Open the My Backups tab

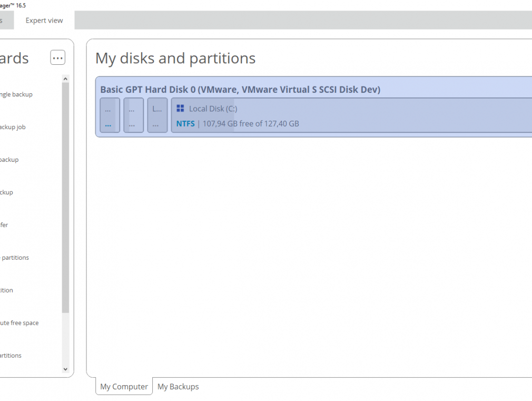pos(178,386)
